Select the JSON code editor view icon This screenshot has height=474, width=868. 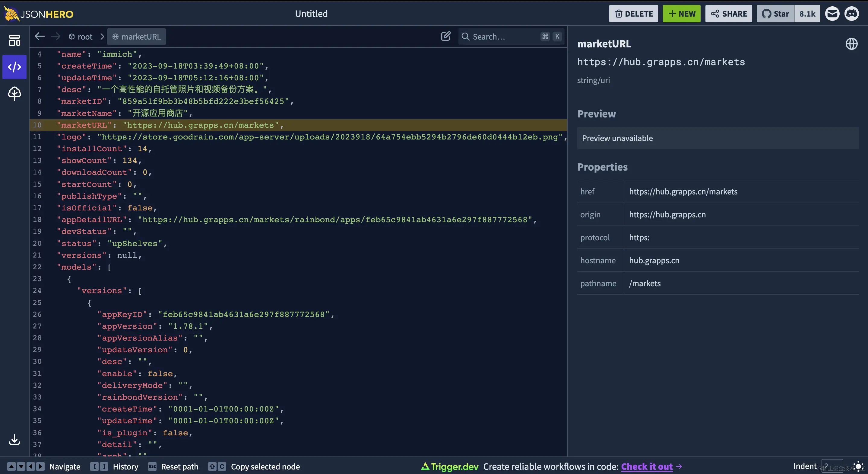(14, 67)
